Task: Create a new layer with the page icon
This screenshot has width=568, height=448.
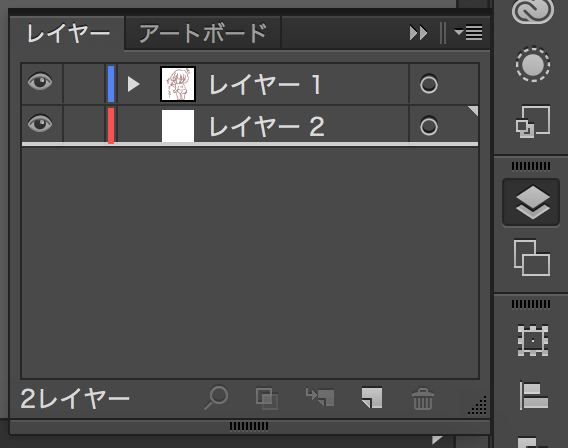Action: [372, 398]
